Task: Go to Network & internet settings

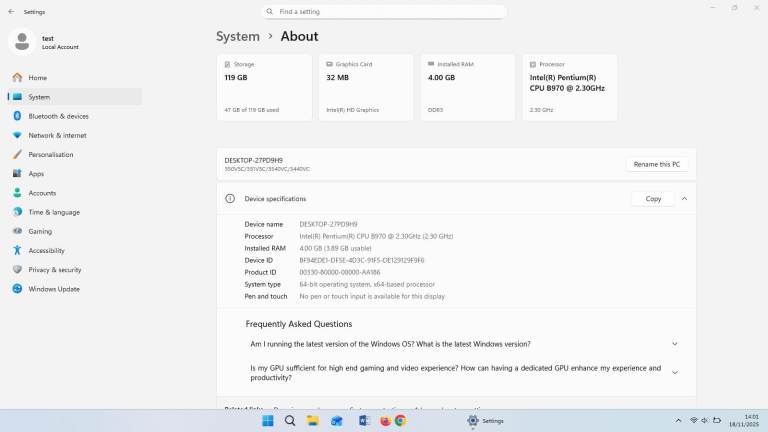Action: pyautogui.click(x=57, y=135)
